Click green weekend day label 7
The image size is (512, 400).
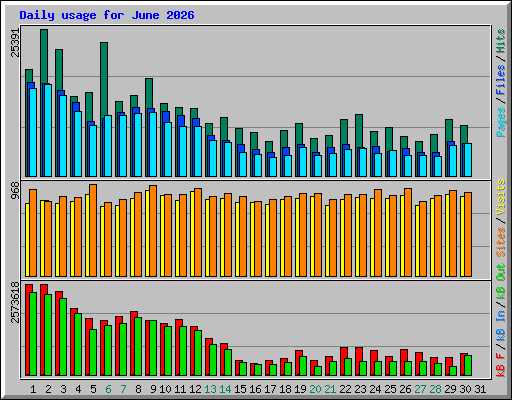[123, 389]
